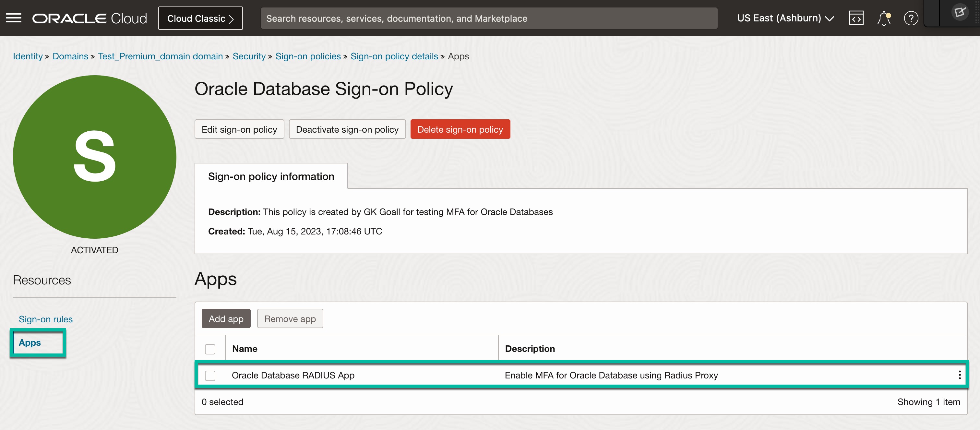Click the Add app button
The height and width of the screenshot is (430, 980).
point(226,319)
